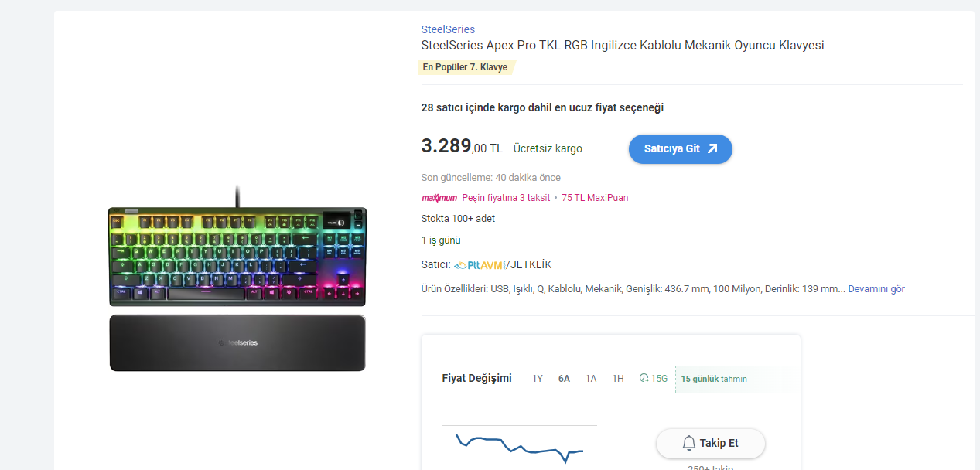Click the product title text
Screen dimensions: 980x470
coord(623,46)
